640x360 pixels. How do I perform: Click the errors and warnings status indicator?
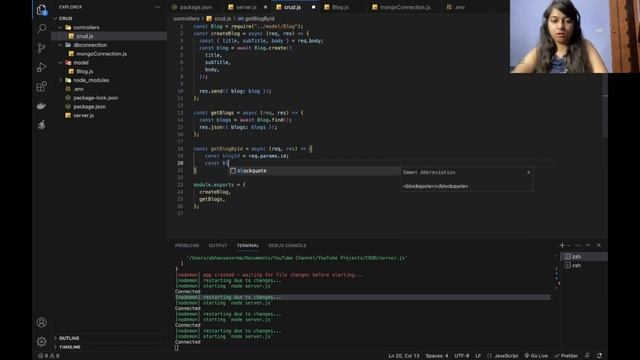tap(49, 356)
